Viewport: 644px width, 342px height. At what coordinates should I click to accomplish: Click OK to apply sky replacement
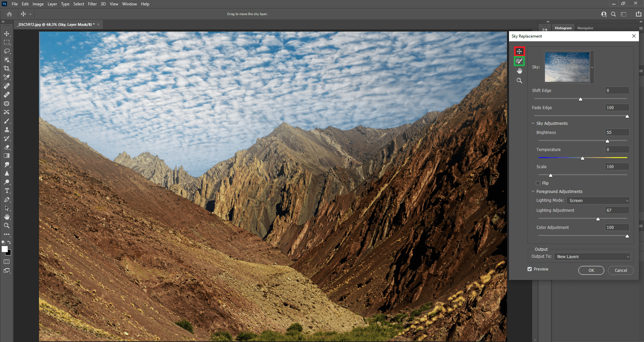point(591,271)
